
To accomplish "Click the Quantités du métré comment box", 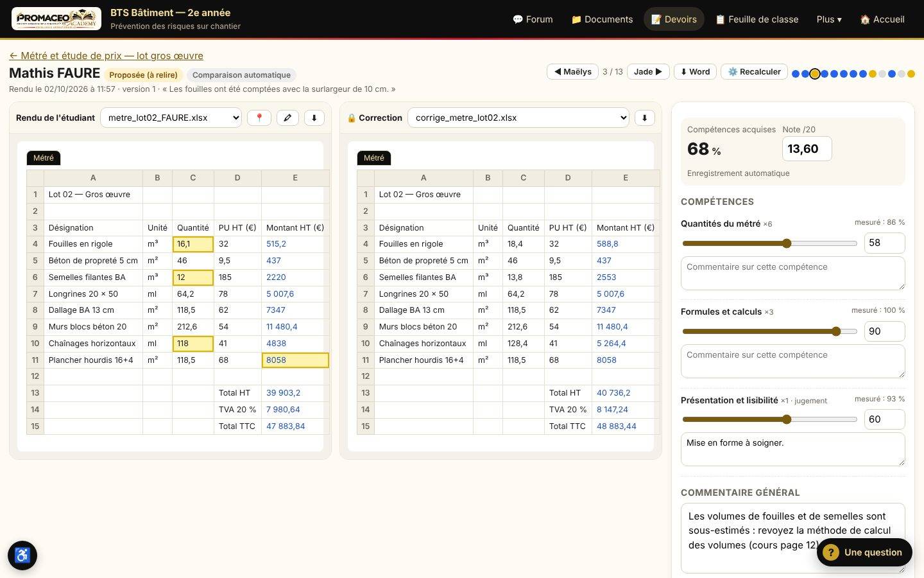I will [792, 273].
